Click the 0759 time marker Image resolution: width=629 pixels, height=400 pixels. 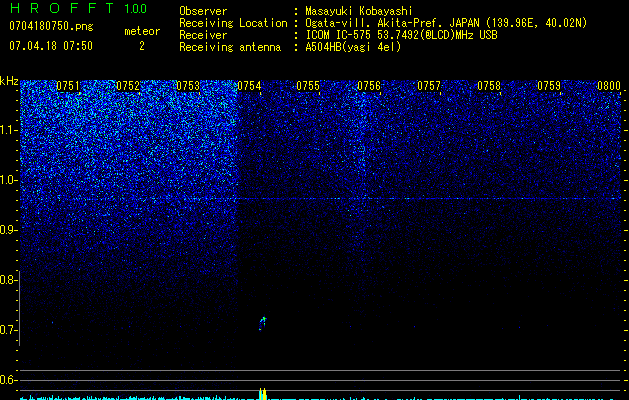point(549,86)
